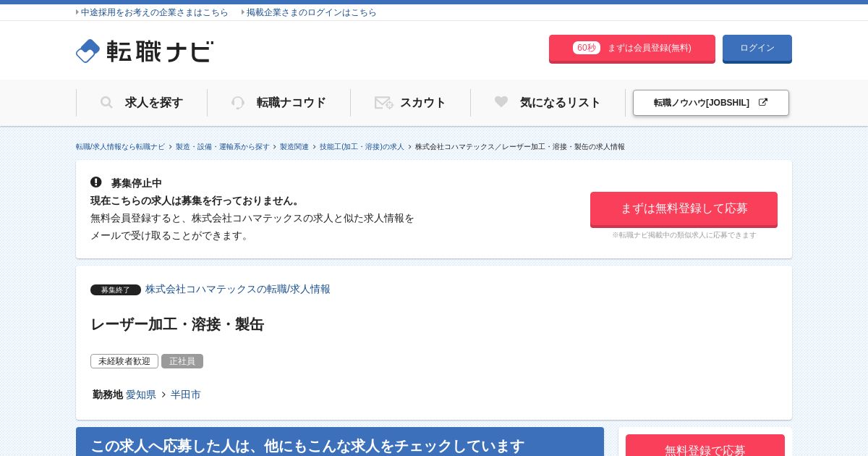Click the exclamation icon beside 募集停止中
The image size is (868, 456).
pos(96,182)
